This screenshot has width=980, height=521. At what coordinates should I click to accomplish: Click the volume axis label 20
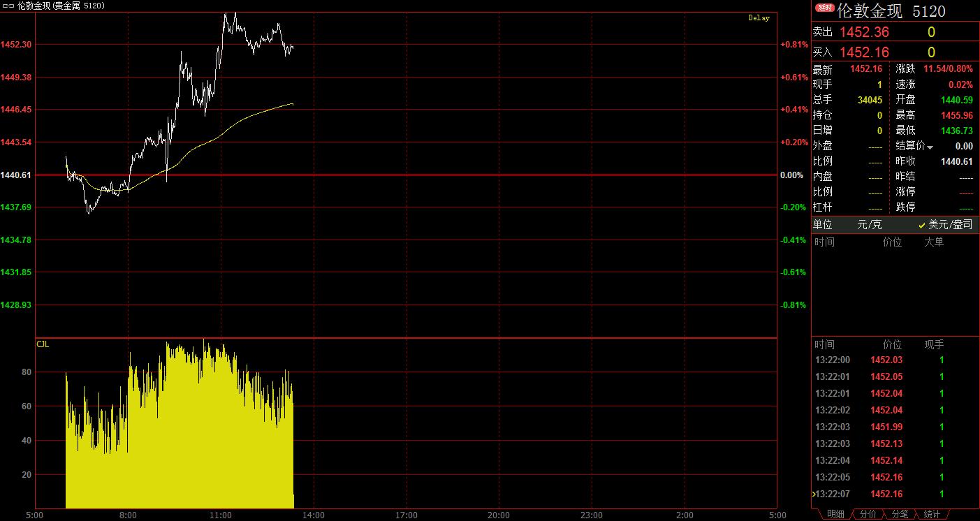[x=27, y=475]
